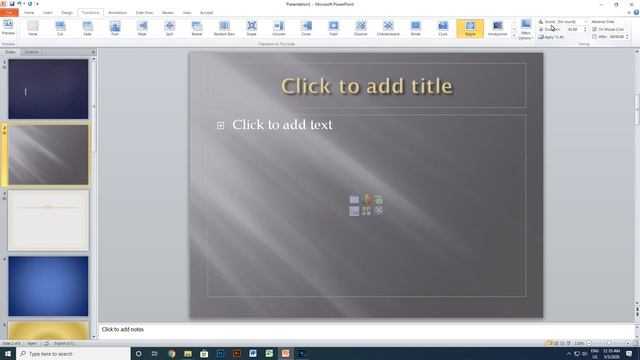This screenshot has width=640, height=360.
Task: Open the Review ribbon tab
Action: (x=168, y=13)
